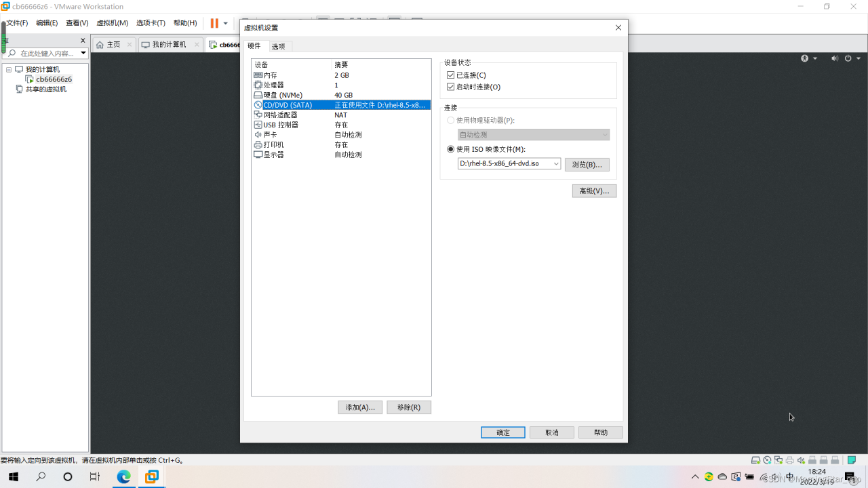Viewport: 868px width, 488px height.
Task: Click the teal message note status icon
Action: (x=852, y=460)
